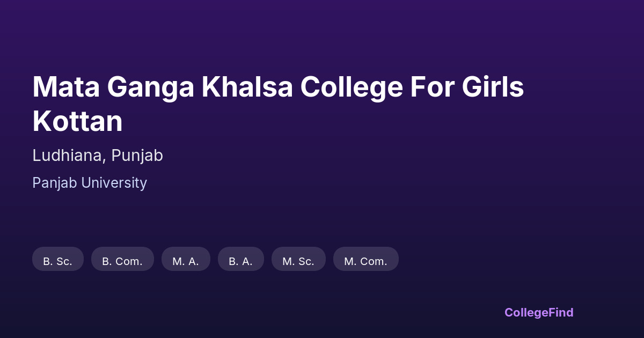644x338 pixels.
Task: Click the state name 'Punjab' after the comma
Action: pyautogui.click(x=137, y=156)
